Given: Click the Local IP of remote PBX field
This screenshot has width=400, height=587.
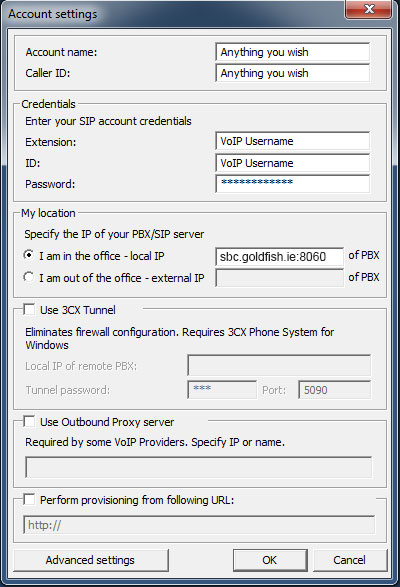Looking at the screenshot, I should (x=279, y=365).
